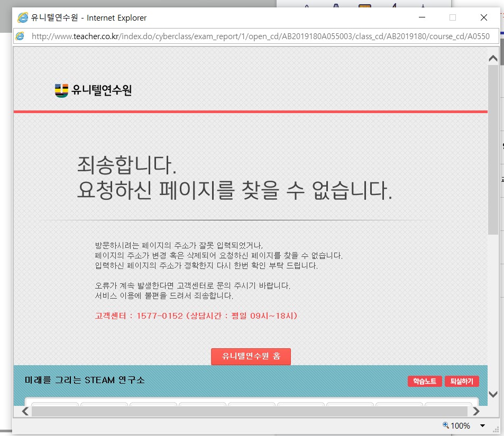Open the zoom level dropdown arrow
Image resolution: width=504 pixels, height=436 pixels.
(482, 426)
